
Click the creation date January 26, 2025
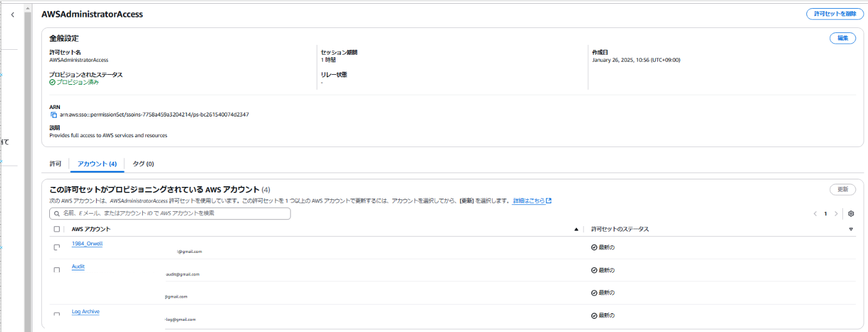(x=636, y=60)
